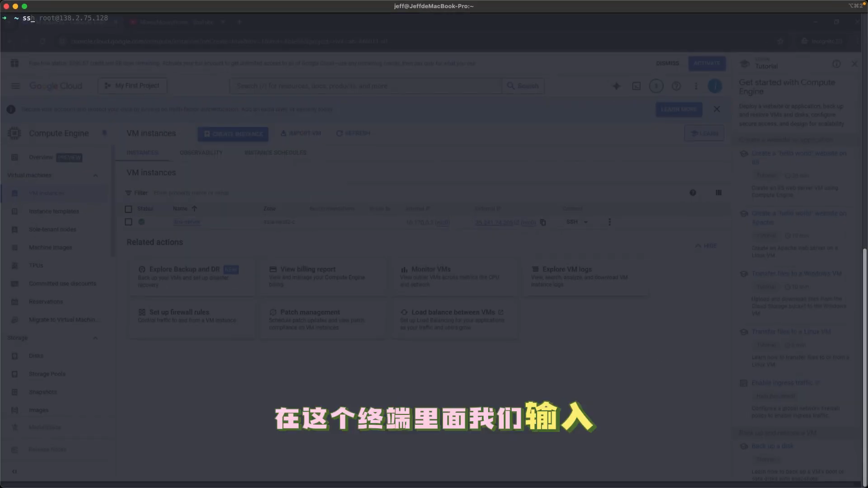Collapse the Virtual machines sidebar section
Image resolution: width=868 pixels, height=488 pixels.
[x=95, y=175]
